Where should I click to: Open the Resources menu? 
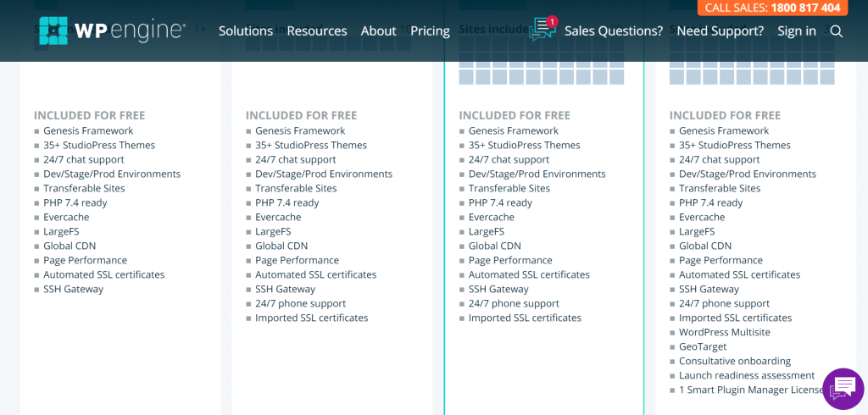click(317, 31)
